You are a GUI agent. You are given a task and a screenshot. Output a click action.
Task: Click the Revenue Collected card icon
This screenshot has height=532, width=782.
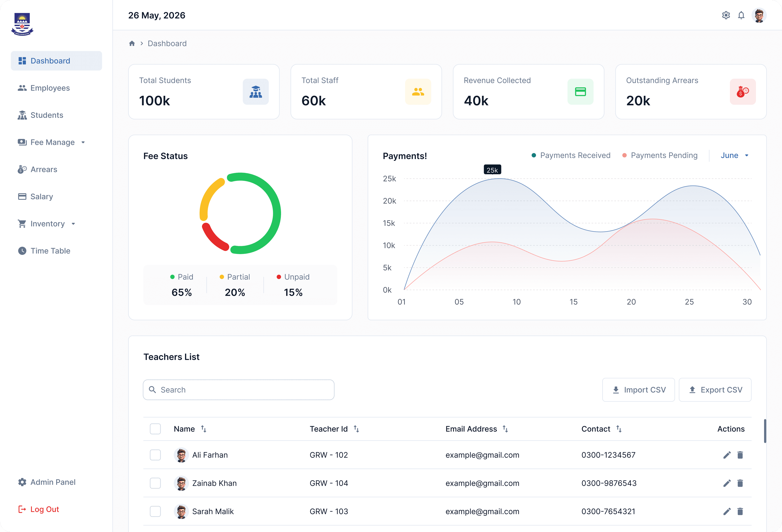tap(580, 92)
